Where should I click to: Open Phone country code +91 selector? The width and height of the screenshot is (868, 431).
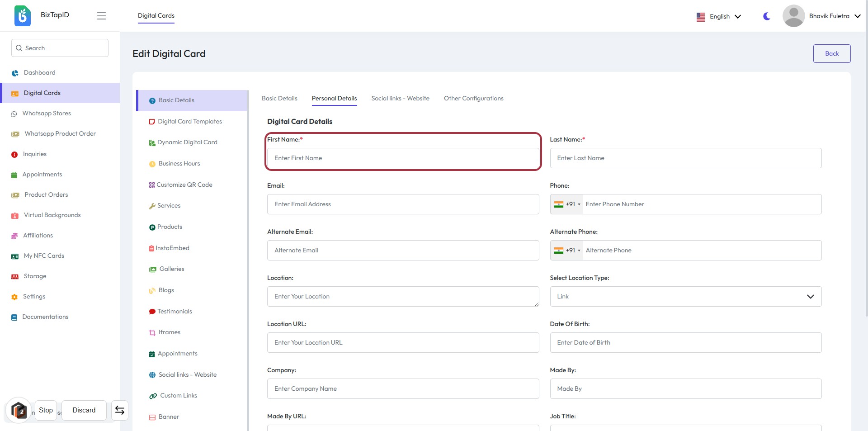(x=567, y=204)
